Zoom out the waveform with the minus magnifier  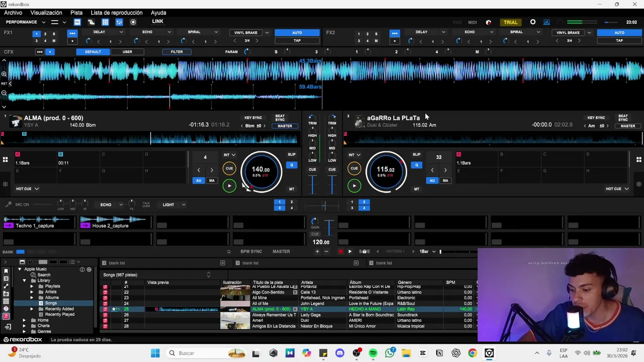(4, 93)
